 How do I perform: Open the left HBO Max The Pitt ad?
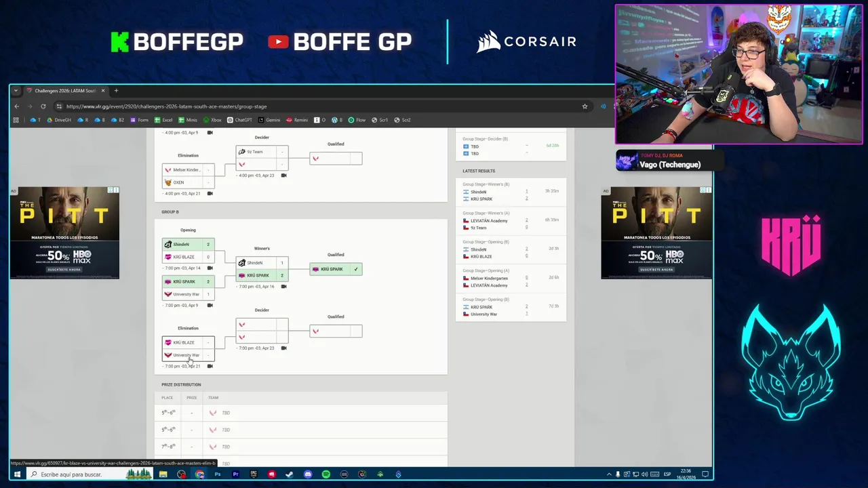click(64, 232)
